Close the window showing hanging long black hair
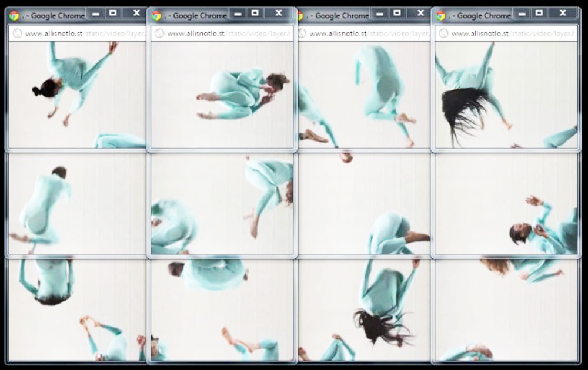Viewport: 588px width, 370px height. (563, 14)
